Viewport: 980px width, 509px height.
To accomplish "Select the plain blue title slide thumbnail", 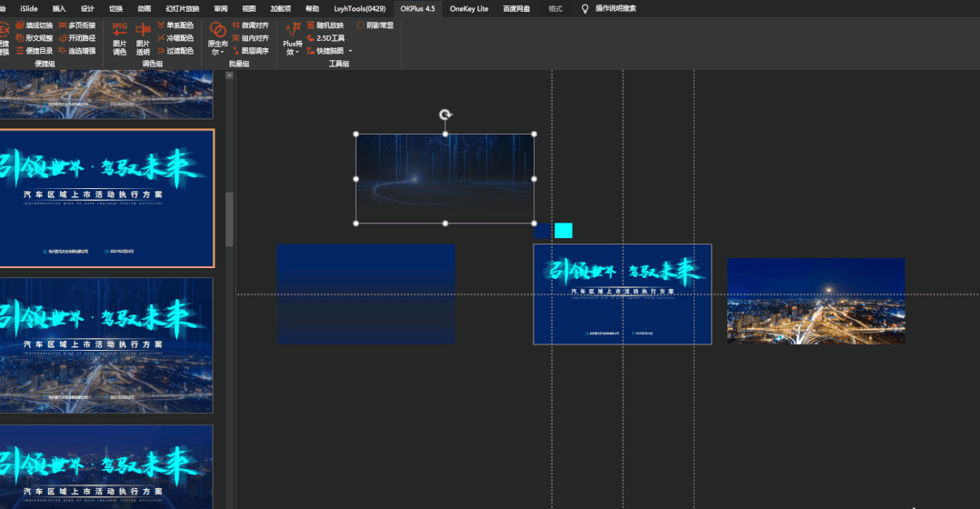I will 106,199.
